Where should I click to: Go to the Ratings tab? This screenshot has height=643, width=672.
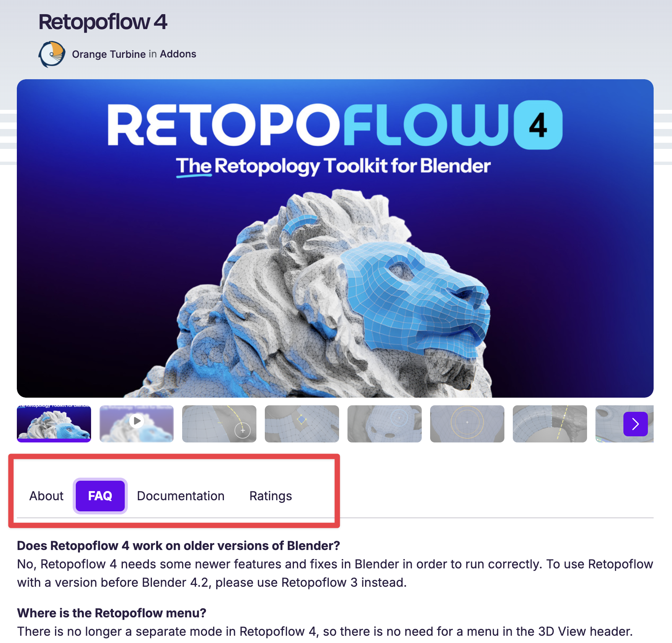click(271, 496)
